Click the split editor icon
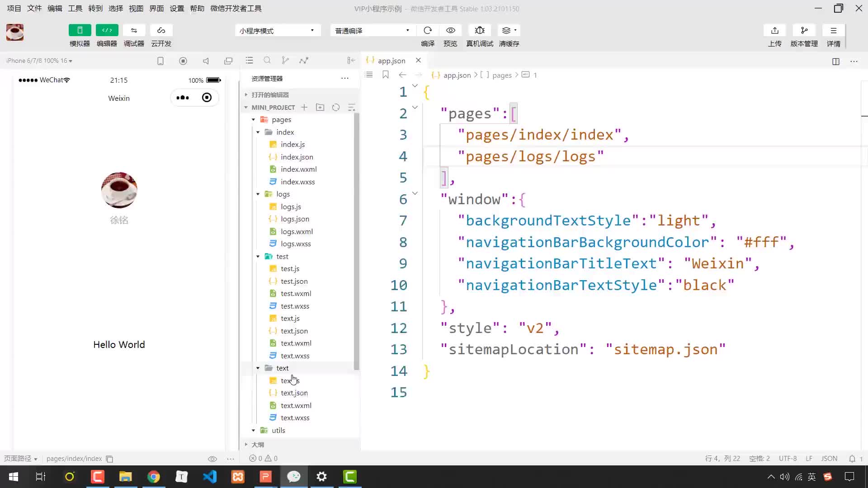 pyautogui.click(x=836, y=61)
